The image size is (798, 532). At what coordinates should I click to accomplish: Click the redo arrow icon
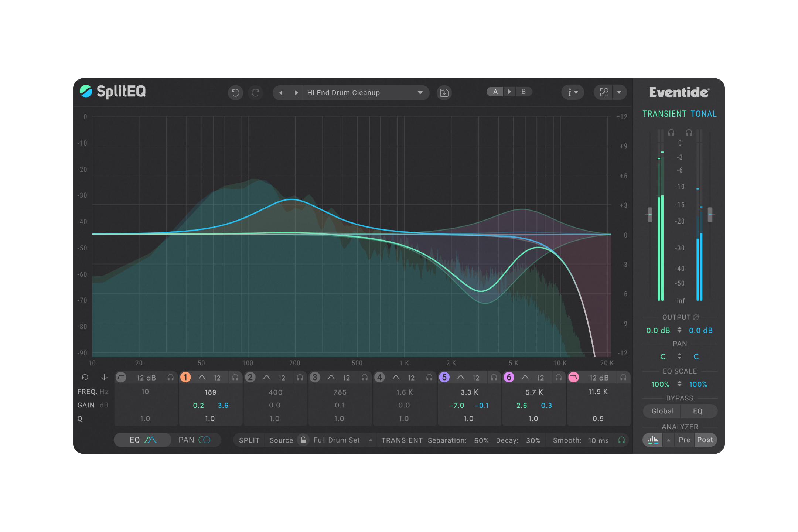[x=255, y=92]
